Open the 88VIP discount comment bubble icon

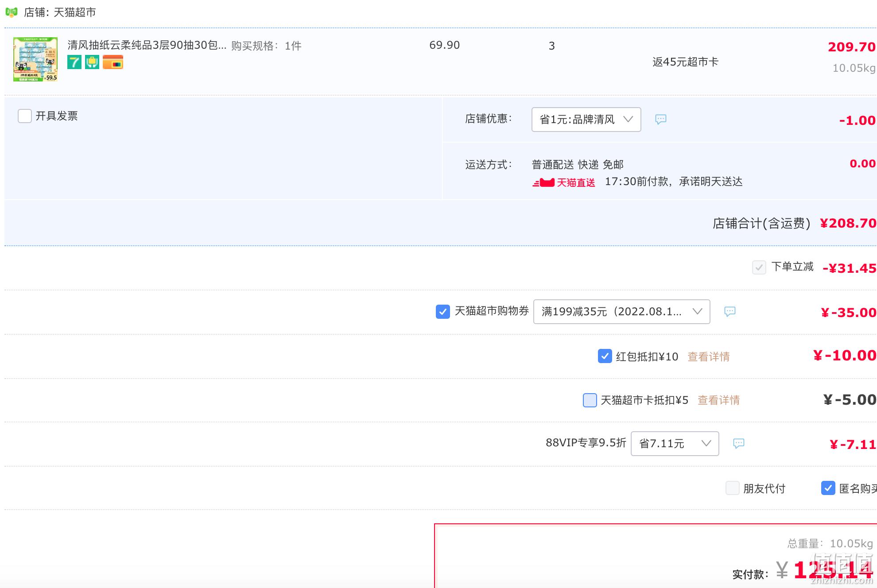pyautogui.click(x=739, y=443)
